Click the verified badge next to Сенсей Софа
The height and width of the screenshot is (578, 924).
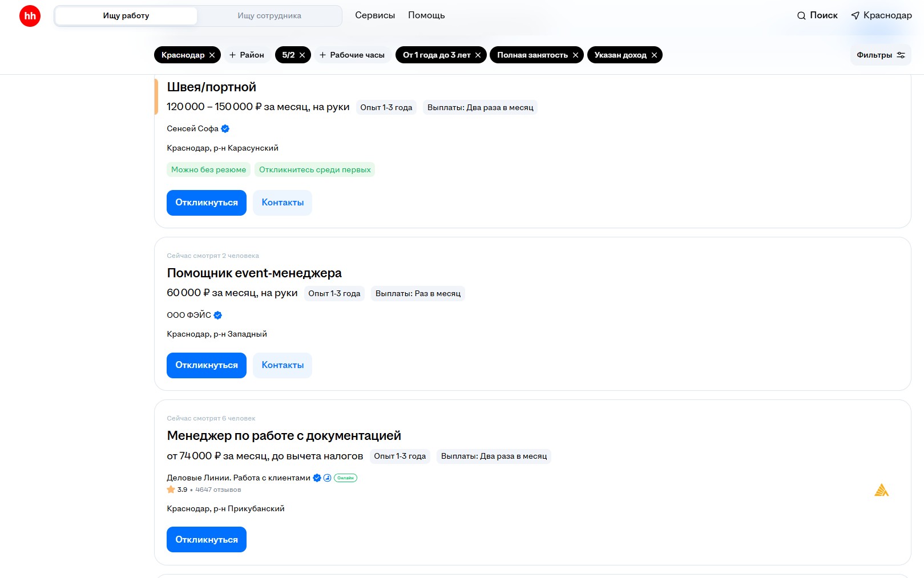pos(225,129)
